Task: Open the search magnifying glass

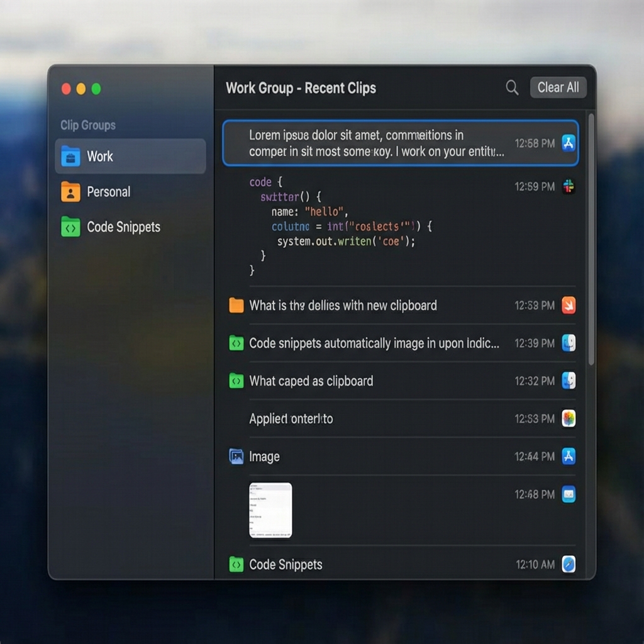Action: tap(511, 88)
